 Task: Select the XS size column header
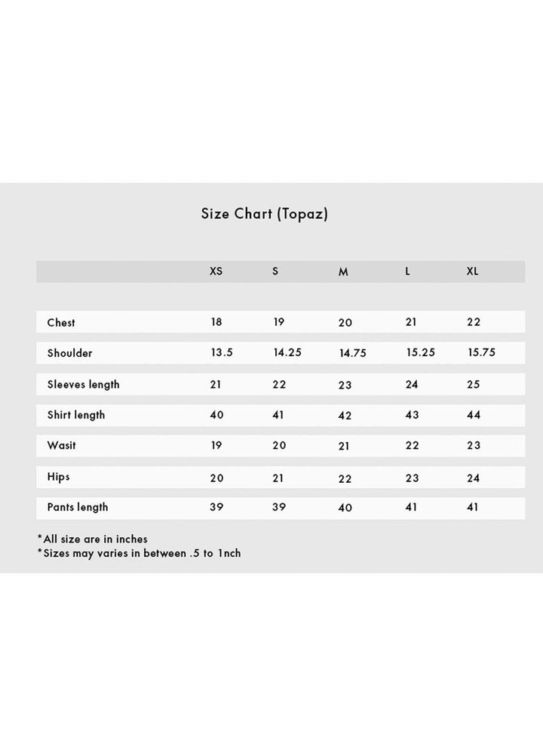point(216,272)
